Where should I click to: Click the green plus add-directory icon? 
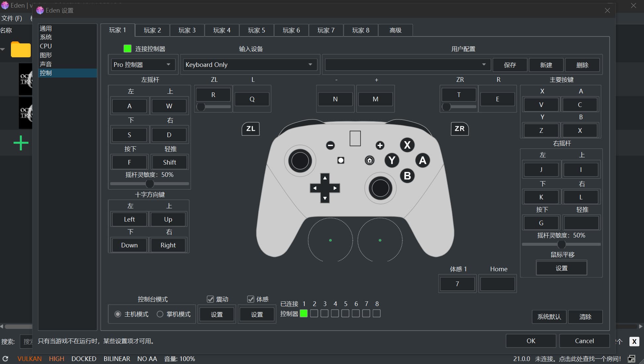pos(21,143)
